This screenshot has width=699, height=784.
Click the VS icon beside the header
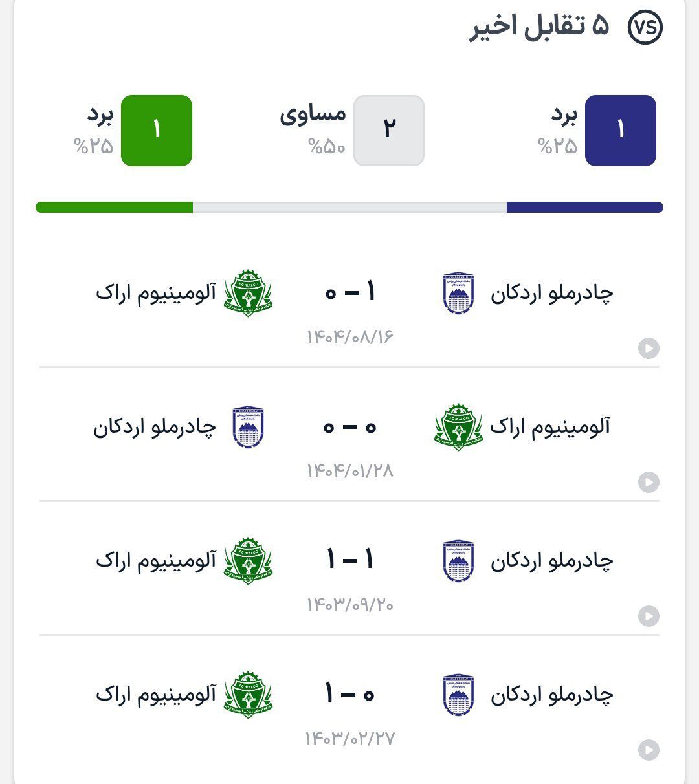645,27
